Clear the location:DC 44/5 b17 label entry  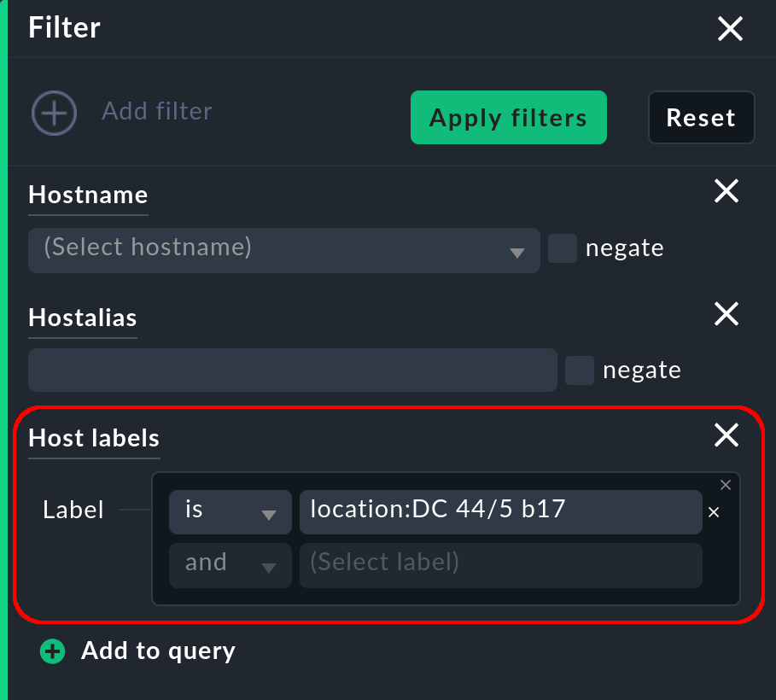[x=714, y=512]
